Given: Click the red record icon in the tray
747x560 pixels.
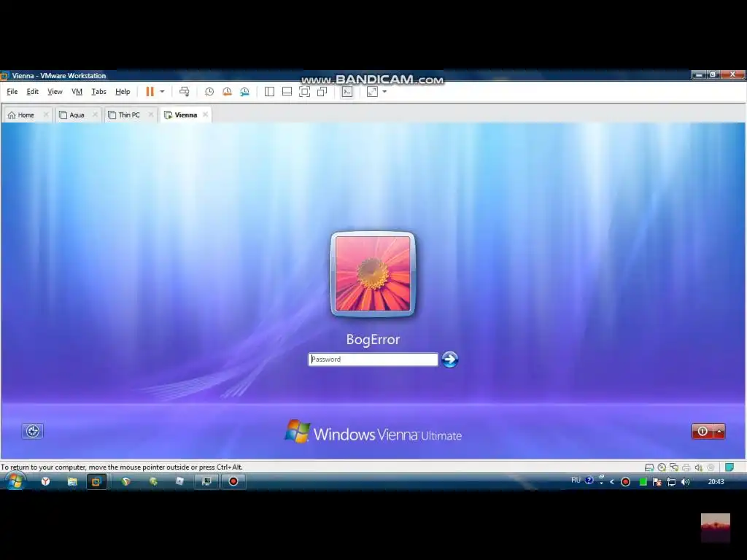Looking at the screenshot, I should (x=625, y=482).
